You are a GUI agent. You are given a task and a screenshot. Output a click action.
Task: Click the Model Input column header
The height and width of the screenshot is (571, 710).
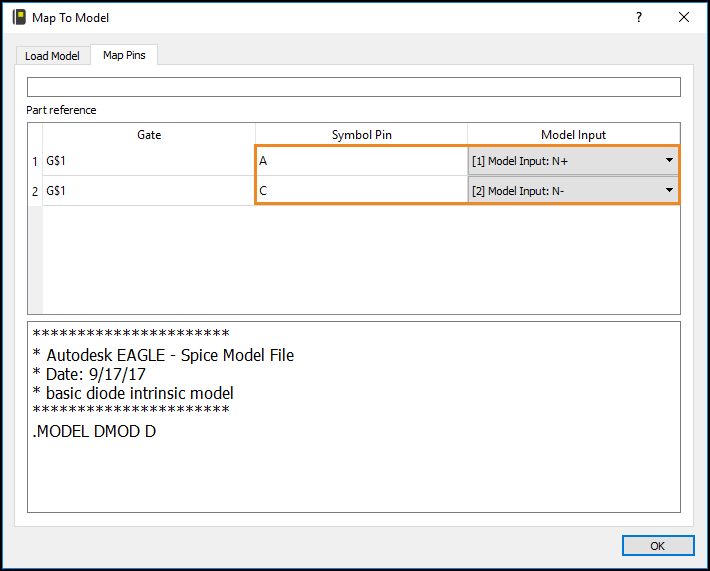573,134
